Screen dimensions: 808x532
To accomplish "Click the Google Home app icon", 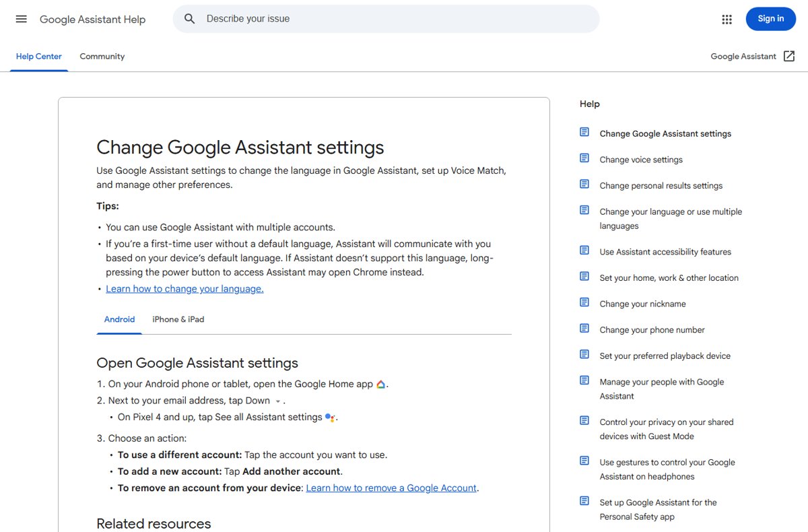I will 381,384.
